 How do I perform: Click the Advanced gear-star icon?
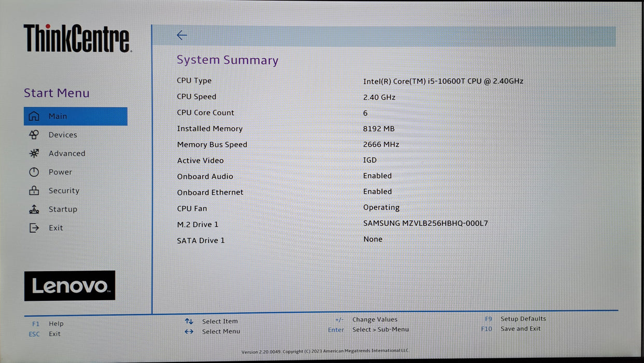coord(34,153)
